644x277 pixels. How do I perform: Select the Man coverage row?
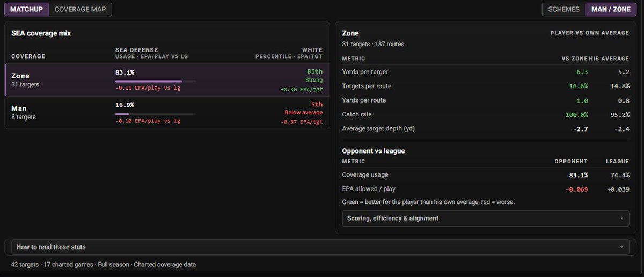[x=167, y=113]
